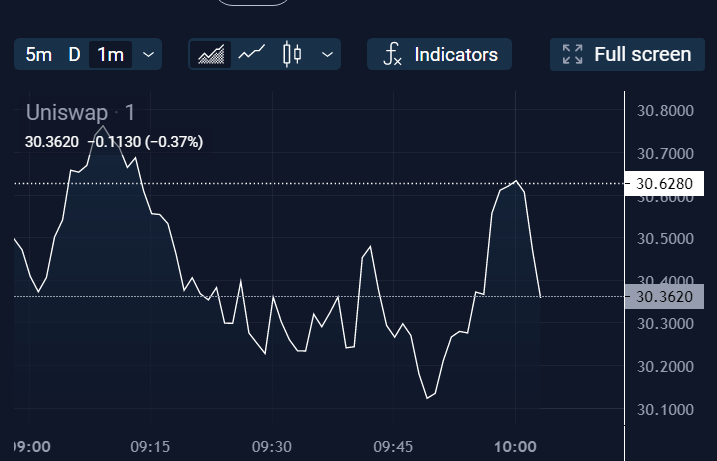The width and height of the screenshot is (717, 461).
Task: Click the Uniswap chart title
Action: point(67,113)
